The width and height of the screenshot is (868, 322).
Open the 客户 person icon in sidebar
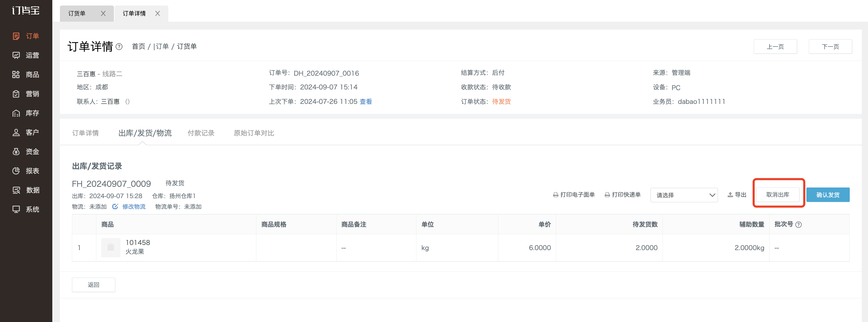(16, 132)
